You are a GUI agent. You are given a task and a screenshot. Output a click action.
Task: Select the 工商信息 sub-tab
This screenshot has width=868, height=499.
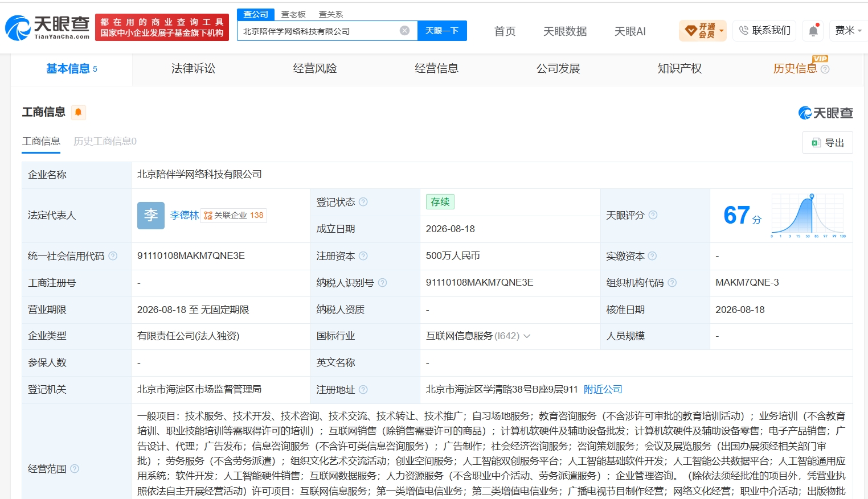41,141
